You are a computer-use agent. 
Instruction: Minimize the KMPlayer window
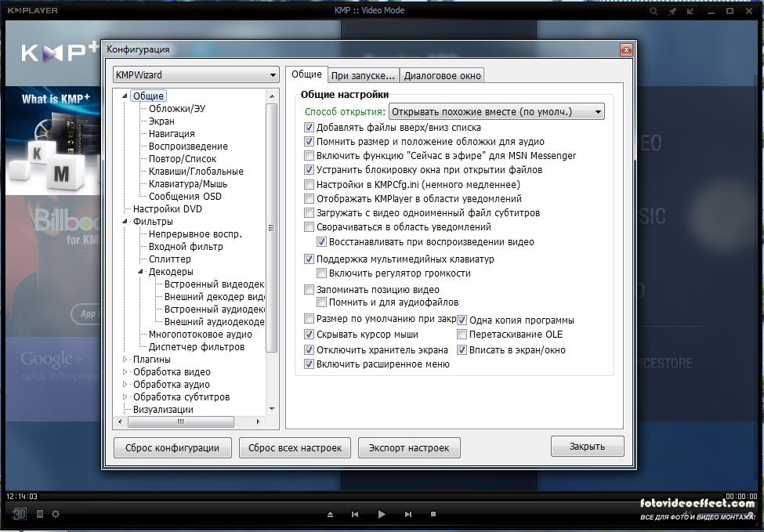coord(711,11)
